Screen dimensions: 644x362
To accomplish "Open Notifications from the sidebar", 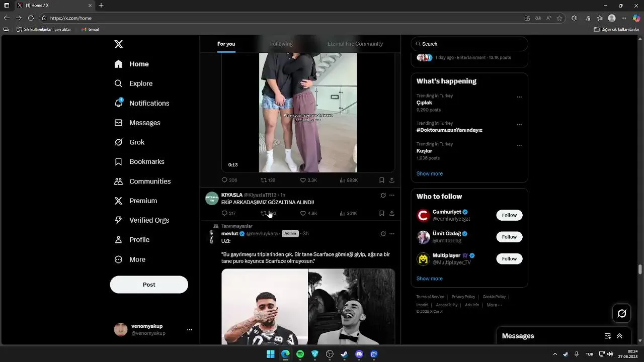I will tap(142, 103).
